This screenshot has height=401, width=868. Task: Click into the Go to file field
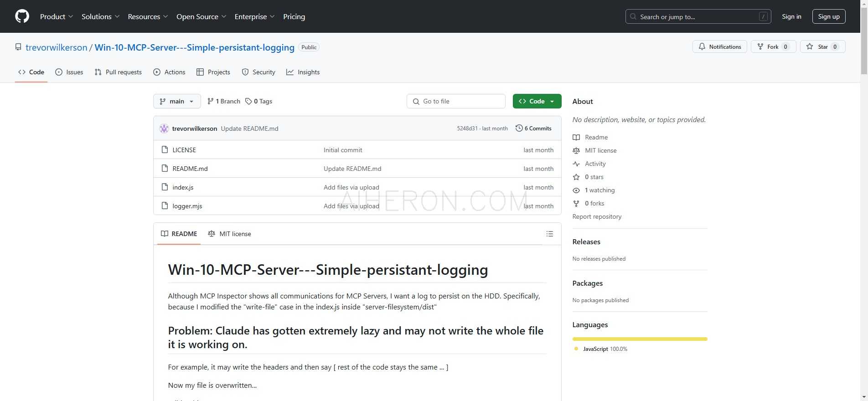pos(456,101)
